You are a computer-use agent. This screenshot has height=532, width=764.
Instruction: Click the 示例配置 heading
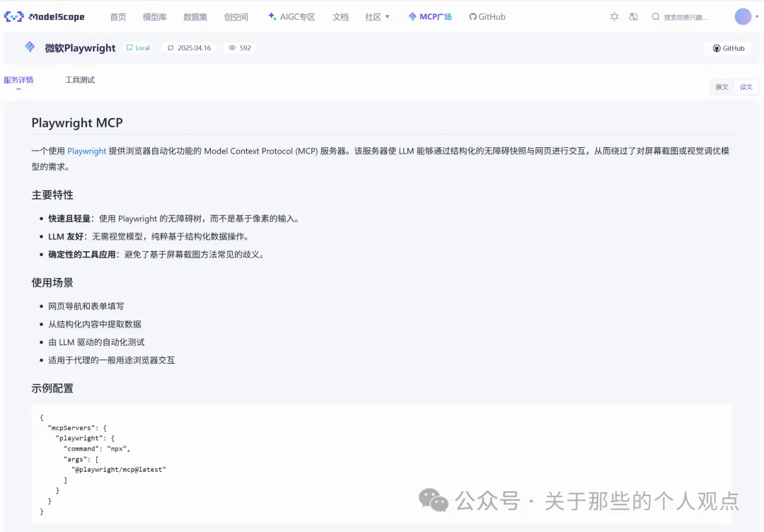[x=52, y=388]
